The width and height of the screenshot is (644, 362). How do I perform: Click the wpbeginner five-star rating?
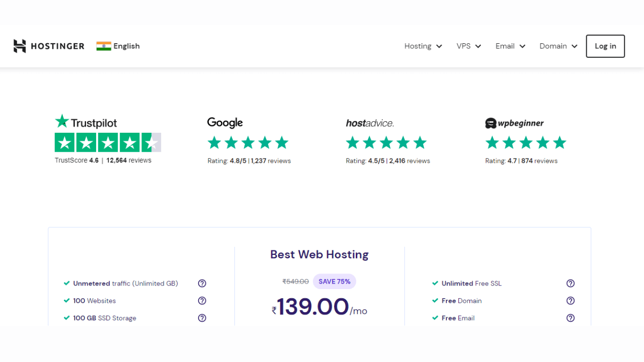[526, 142]
